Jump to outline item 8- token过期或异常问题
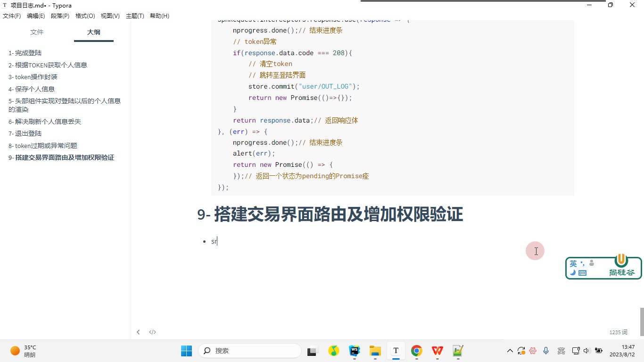The height and width of the screenshot is (362, 644). (x=43, y=146)
